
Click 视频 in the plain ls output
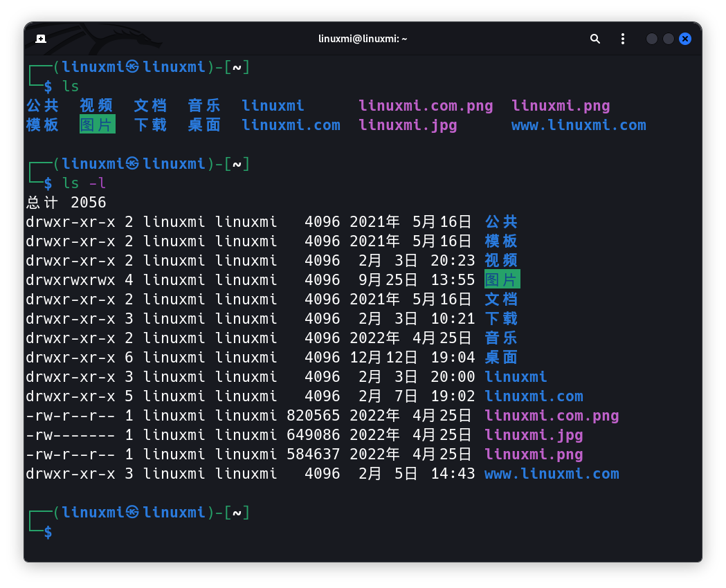pyautogui.click(x=96, y=106)
